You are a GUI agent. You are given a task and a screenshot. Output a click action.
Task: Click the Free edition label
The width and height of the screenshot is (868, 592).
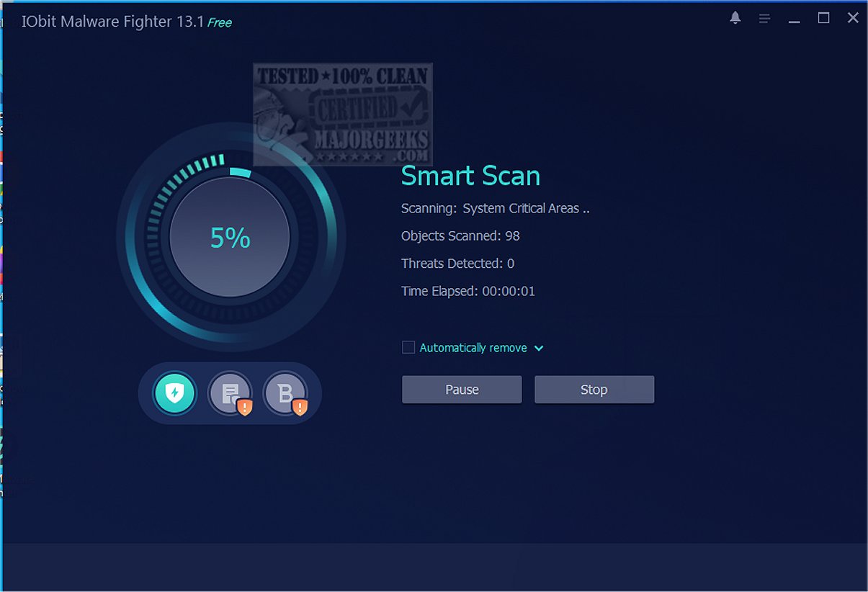pyautogui.click(x=220, y=22)
